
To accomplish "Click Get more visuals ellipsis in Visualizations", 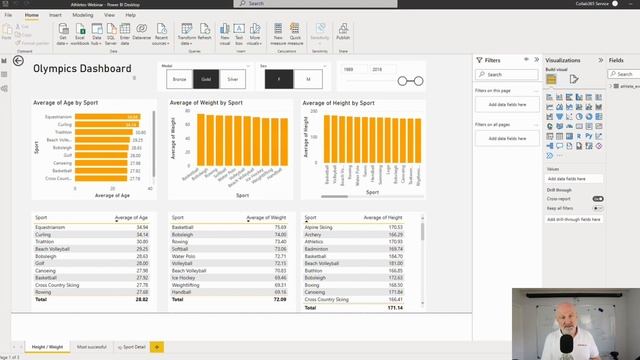I will 560,156.
